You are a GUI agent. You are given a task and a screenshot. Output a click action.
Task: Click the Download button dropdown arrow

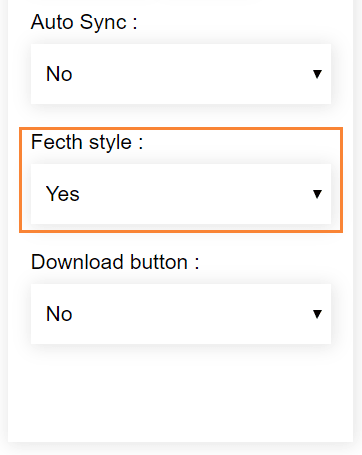(x=317, y=314)
